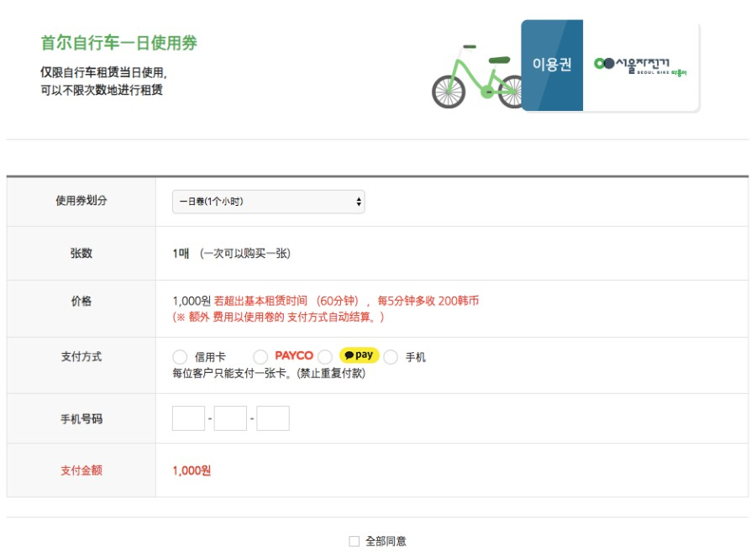Select the PAYCO payment radio button
This screenshot has height=557, width=756.
point(260,357)
